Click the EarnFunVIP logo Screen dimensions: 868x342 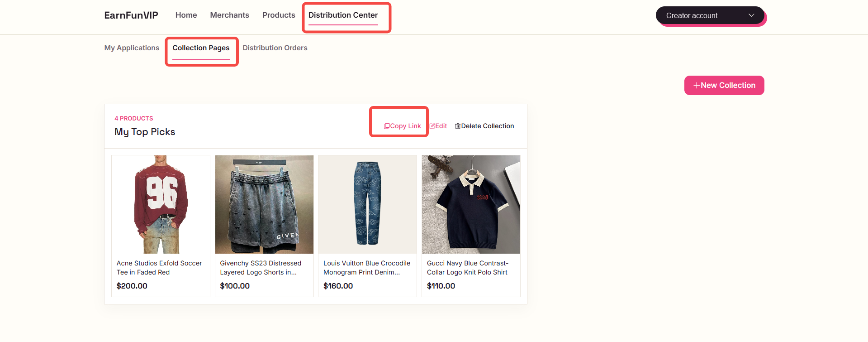click(131, 15)
